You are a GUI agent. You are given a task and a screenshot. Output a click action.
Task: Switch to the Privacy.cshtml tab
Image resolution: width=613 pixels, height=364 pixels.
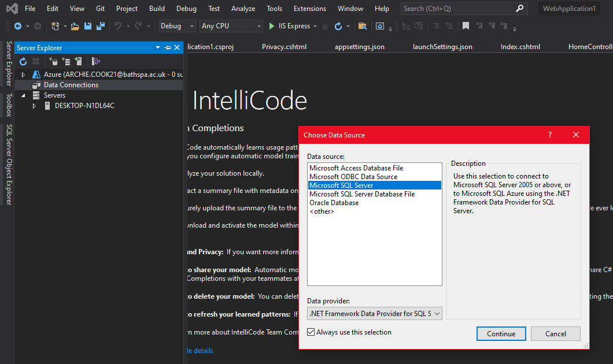pyautogui.click(x=284, y=46)
